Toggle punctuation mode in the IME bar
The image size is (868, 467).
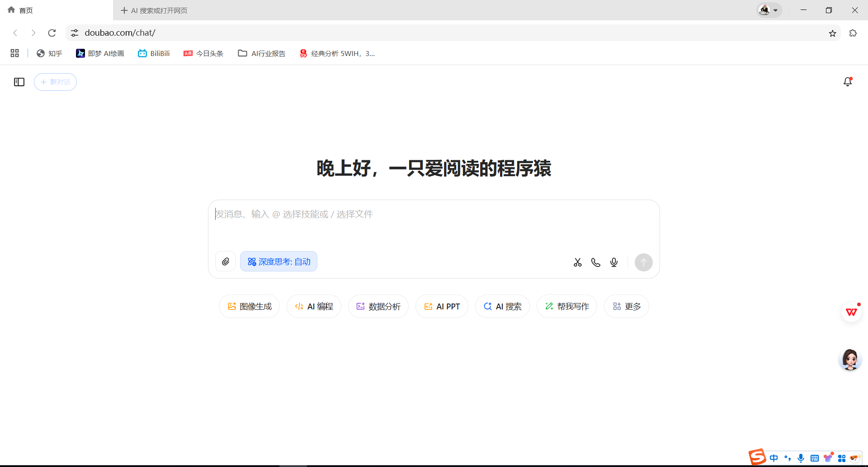coord(788,458)
